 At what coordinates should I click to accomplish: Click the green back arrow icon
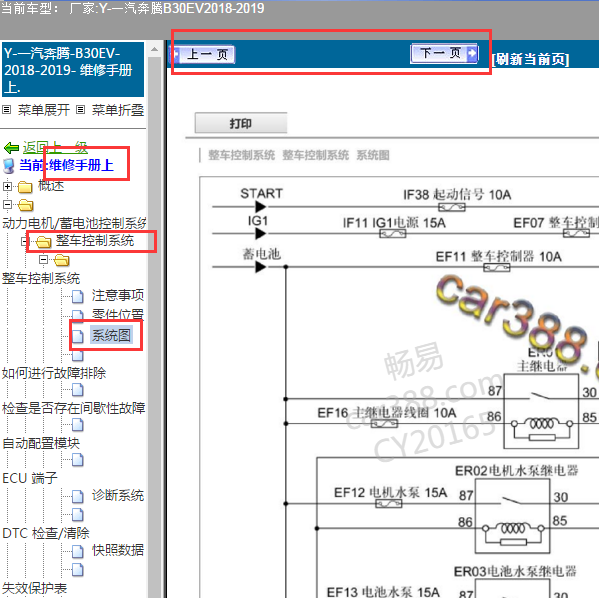(11, 147)
